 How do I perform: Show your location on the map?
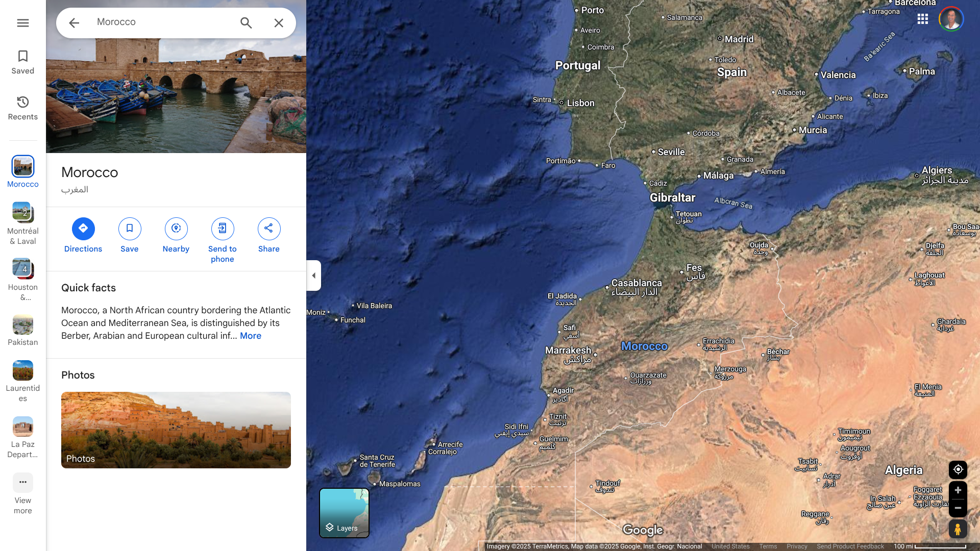[x=958, y=469]
